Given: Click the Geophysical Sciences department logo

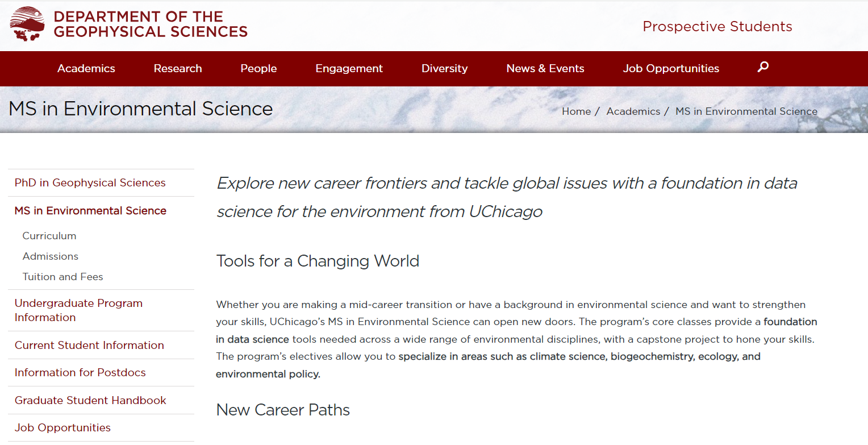Looking at the screenshot, I should tap(129, 24).
